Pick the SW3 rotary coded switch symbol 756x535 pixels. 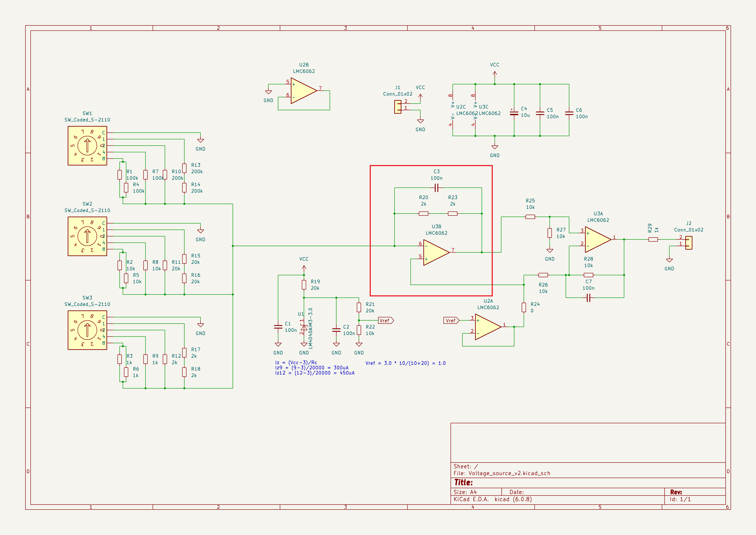(87, 330)
